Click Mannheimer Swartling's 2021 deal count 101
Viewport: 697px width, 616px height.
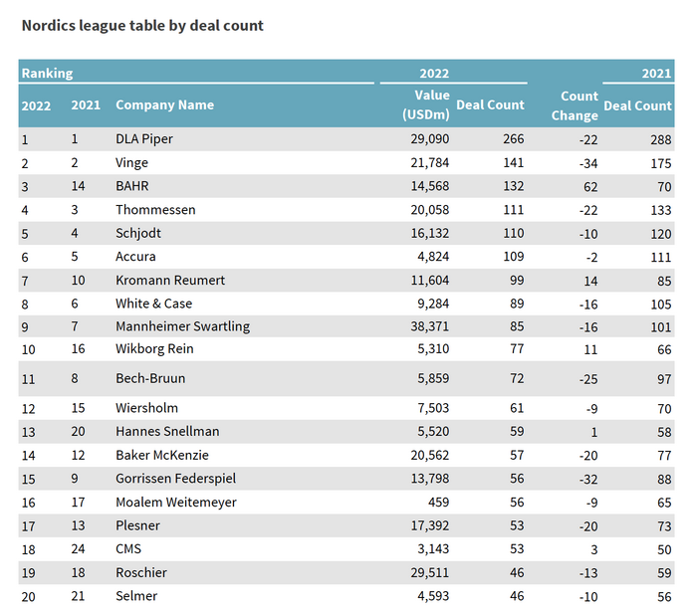pos(661,327)
